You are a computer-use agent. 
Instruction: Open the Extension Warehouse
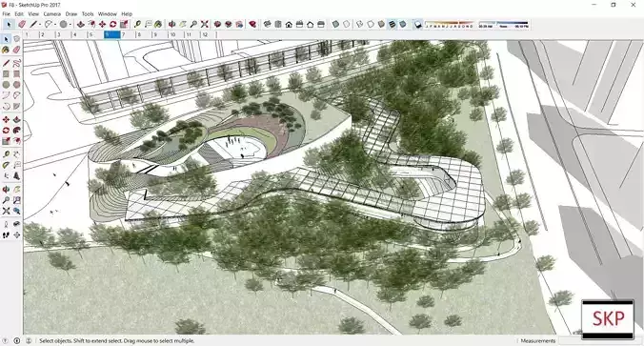tap(229, 25)
